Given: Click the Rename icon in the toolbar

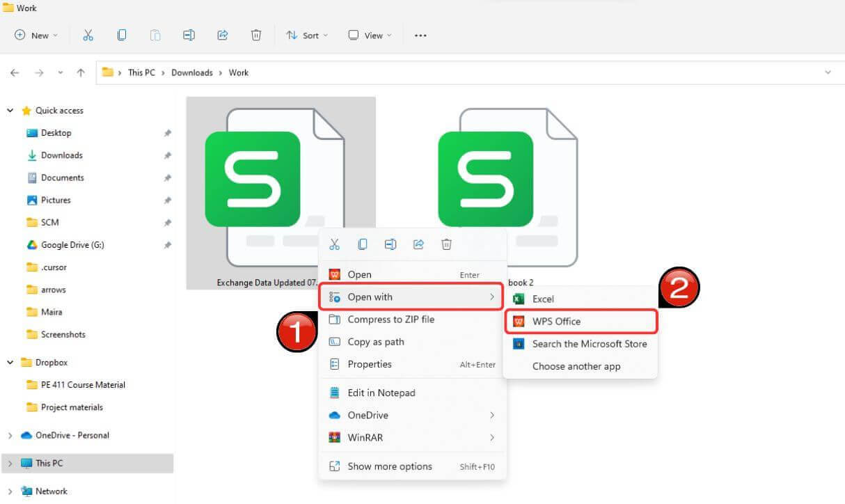Looking at the screenshot, I should 189,35.
